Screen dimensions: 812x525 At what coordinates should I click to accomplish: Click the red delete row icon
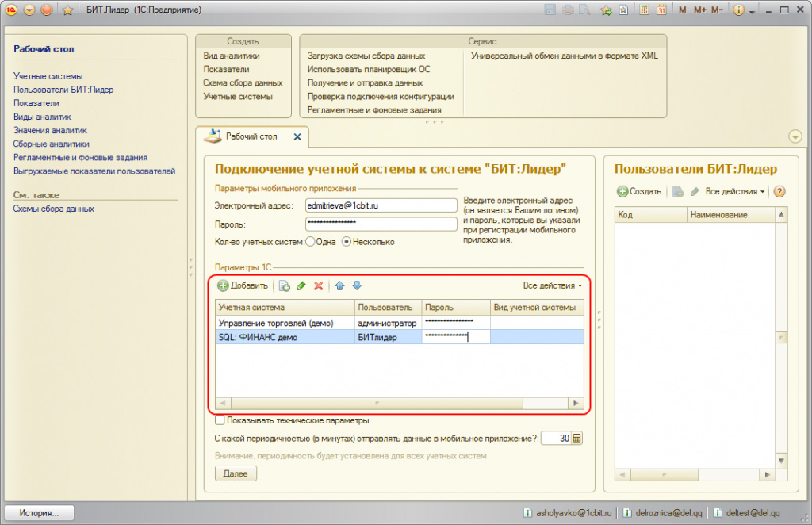318,285
